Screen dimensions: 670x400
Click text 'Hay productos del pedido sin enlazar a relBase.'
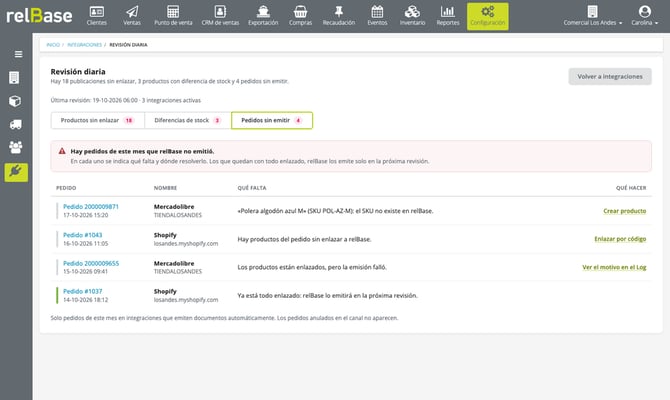tap(304, 239)
